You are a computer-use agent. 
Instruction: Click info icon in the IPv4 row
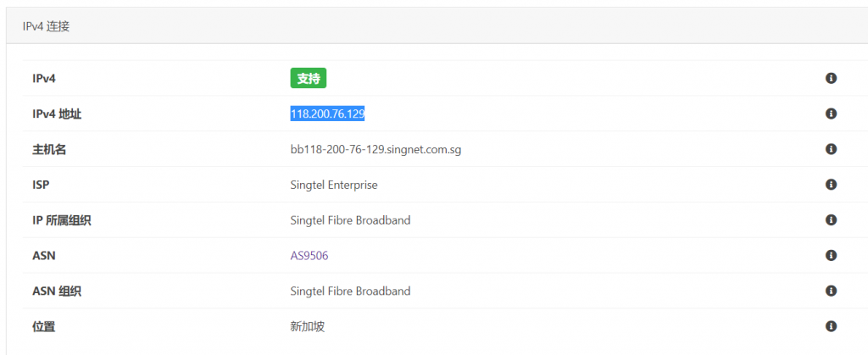pos(831,78)
